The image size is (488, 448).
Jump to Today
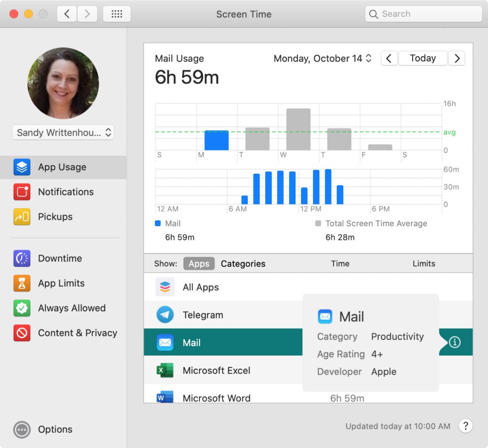tap(423, 58)
